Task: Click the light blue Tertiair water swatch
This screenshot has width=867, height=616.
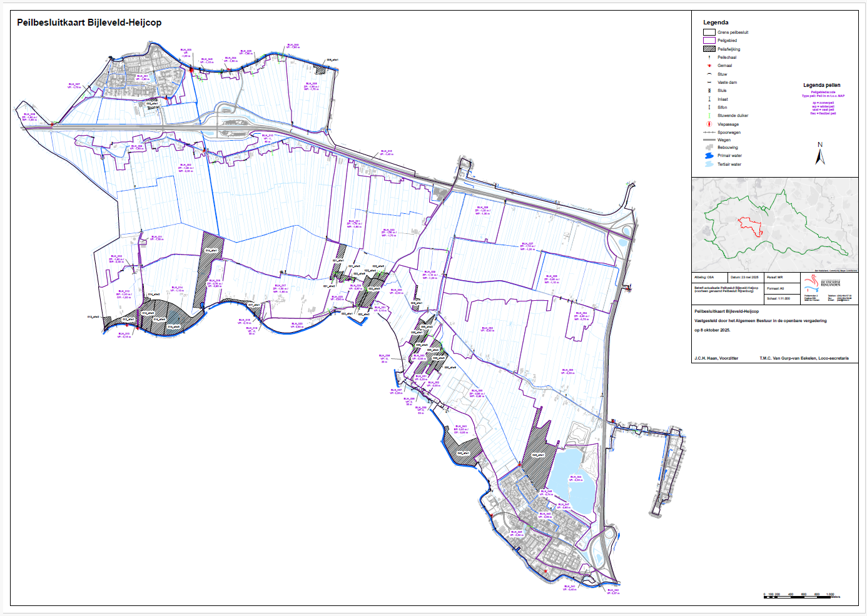Action: (x=709, y=164)
